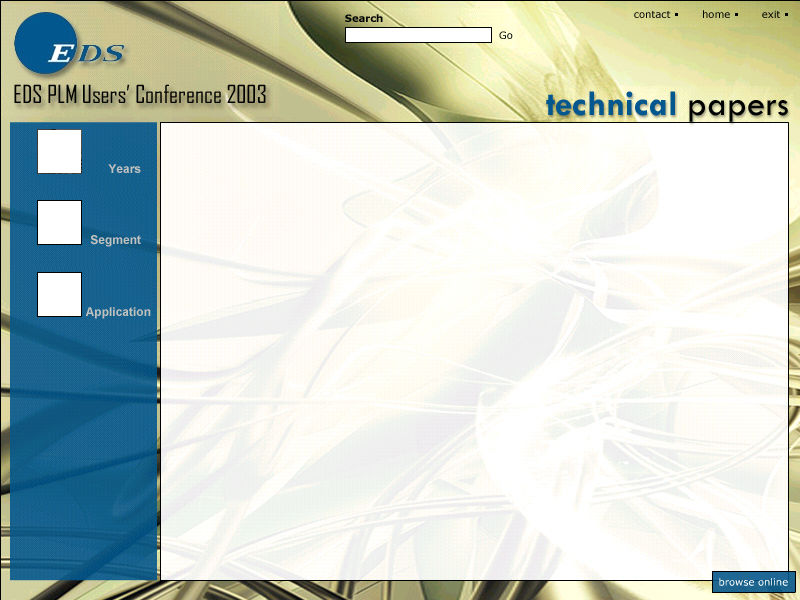Click the square bullet after exit
This screenshot has height=600, width=800.
(x=787, y=15)
